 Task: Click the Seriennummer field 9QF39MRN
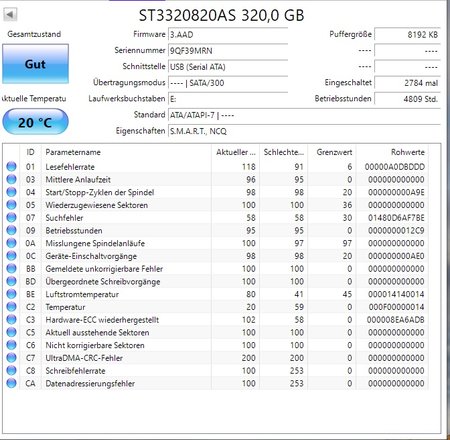(228, 51)
